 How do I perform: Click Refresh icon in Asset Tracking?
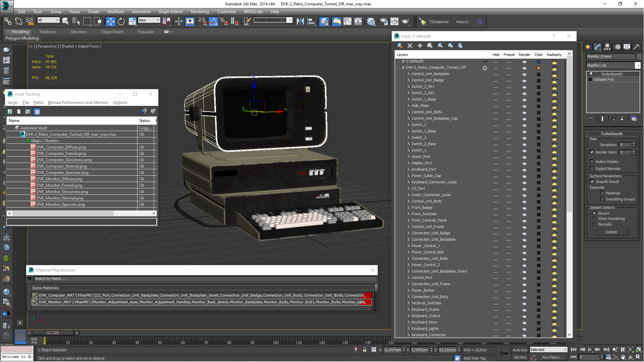10,112
